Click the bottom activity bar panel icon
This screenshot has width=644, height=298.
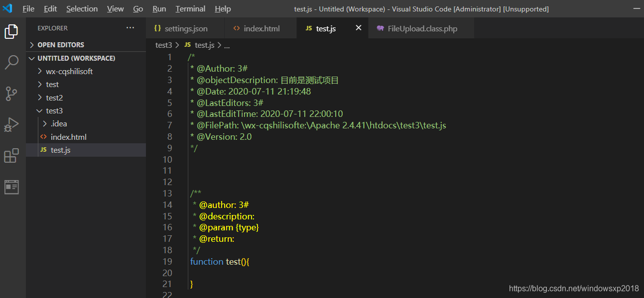(x=11, y=187)
